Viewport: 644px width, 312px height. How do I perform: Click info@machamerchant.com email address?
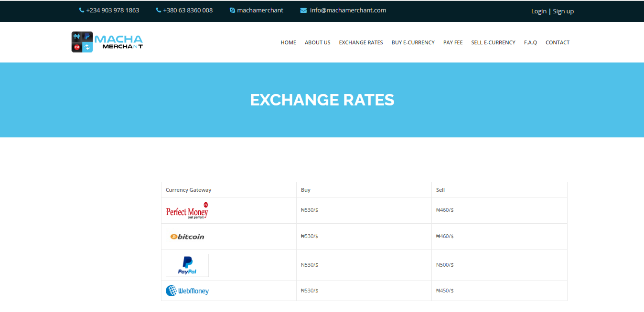(x=348, y=10)
